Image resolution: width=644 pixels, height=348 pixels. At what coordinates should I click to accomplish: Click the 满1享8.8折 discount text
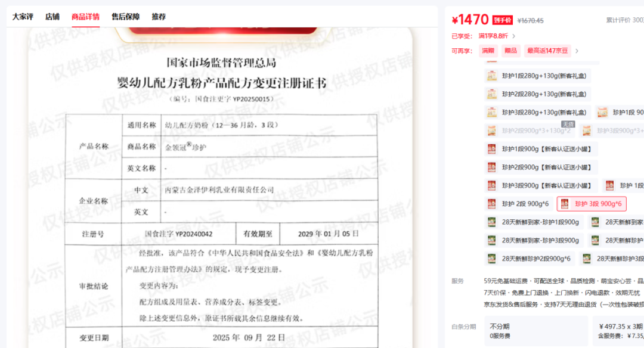[493, 36]
